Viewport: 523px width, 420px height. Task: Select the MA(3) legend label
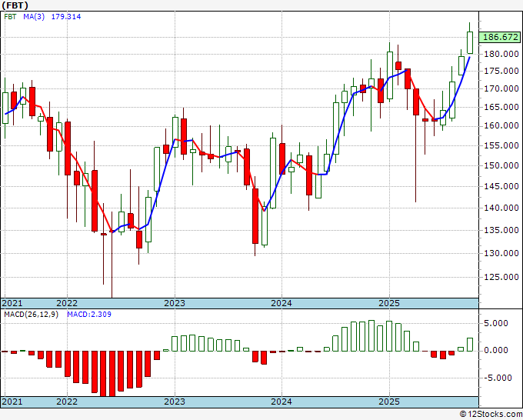click(34, 17)
